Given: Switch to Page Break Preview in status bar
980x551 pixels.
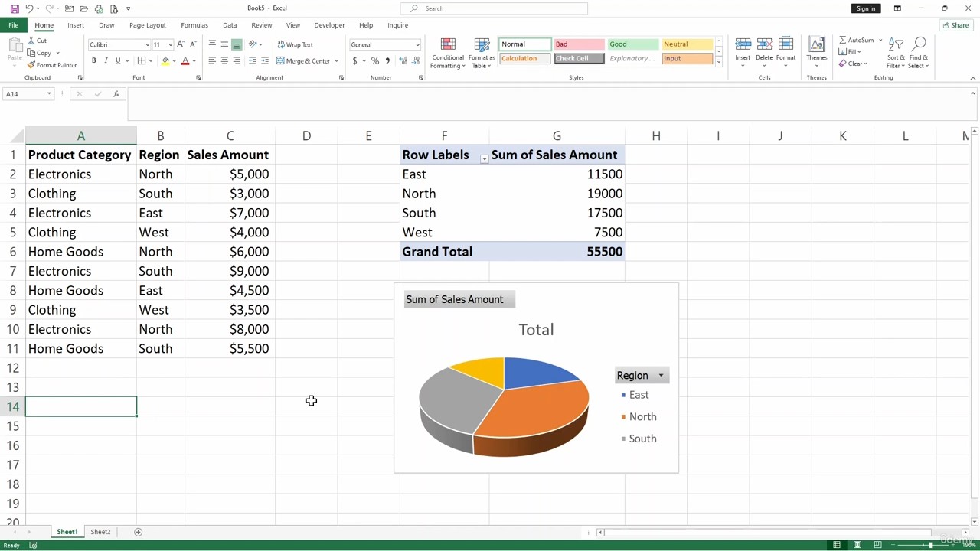Looking at the screenshot, I should click(x=877, y=545).
